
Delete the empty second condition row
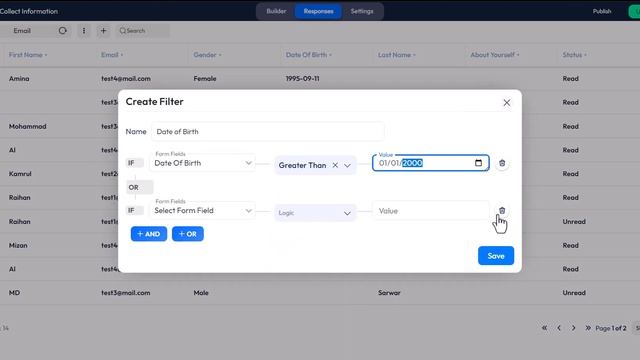502,211
